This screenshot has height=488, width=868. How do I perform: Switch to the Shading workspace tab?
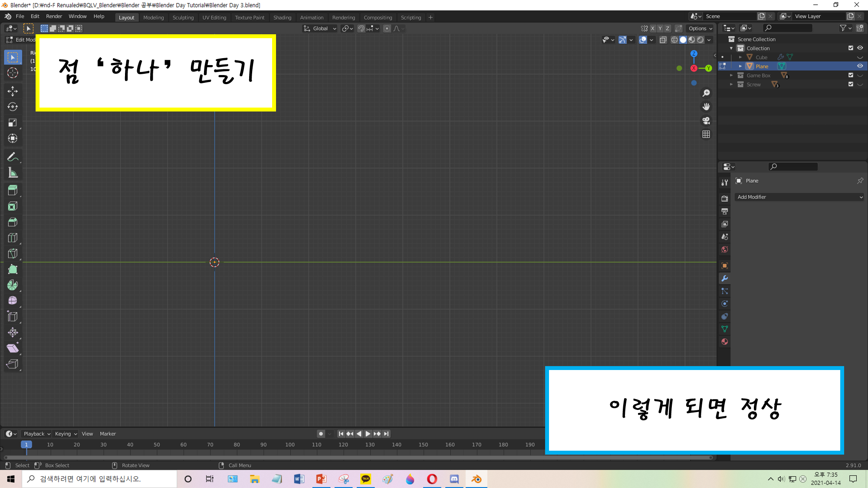point(282,17)
